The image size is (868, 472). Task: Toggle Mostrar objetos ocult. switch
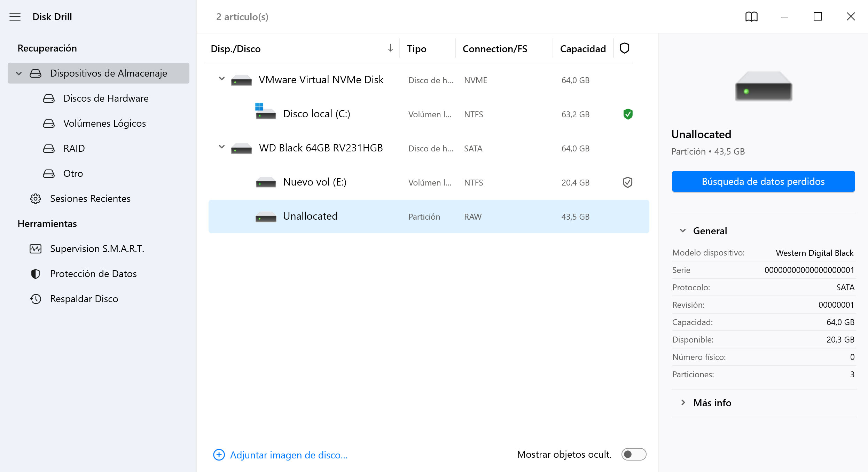coord(634,454)
